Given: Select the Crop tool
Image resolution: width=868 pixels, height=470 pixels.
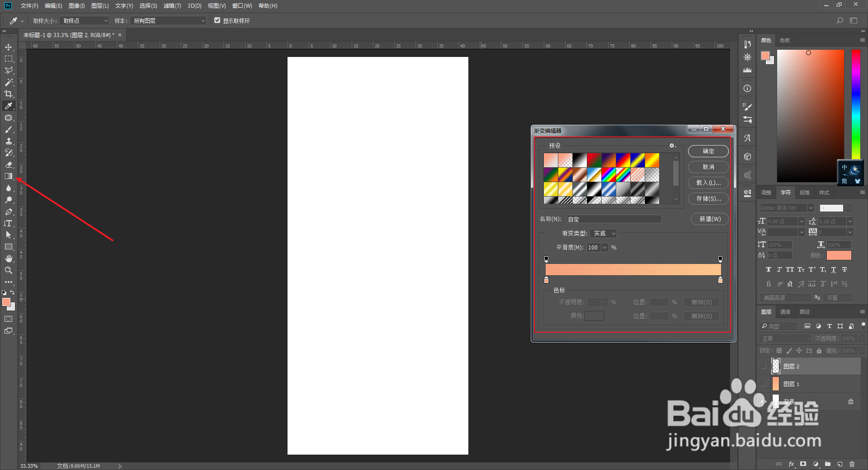Looking at the screenshot, I should tap(9, 94).
